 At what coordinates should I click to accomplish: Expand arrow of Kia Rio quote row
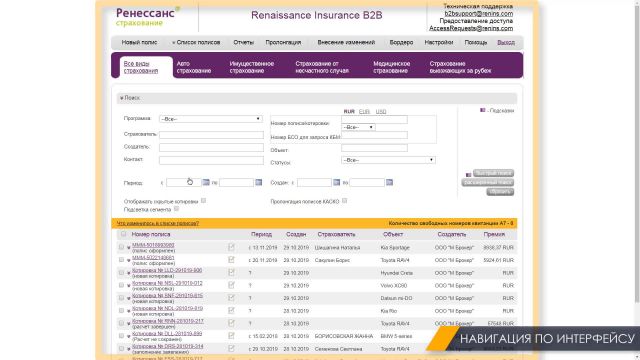129,311
